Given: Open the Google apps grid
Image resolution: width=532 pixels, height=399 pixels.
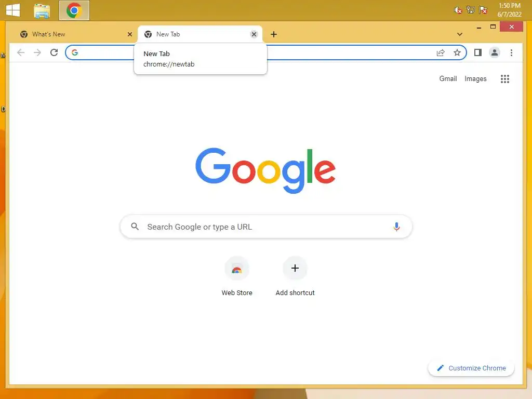Looking at the screenshot, I should 505,79.
